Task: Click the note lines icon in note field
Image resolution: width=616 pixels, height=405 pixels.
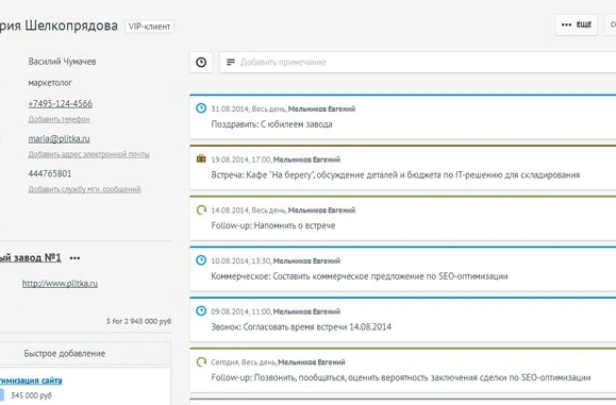Action: 231,62
